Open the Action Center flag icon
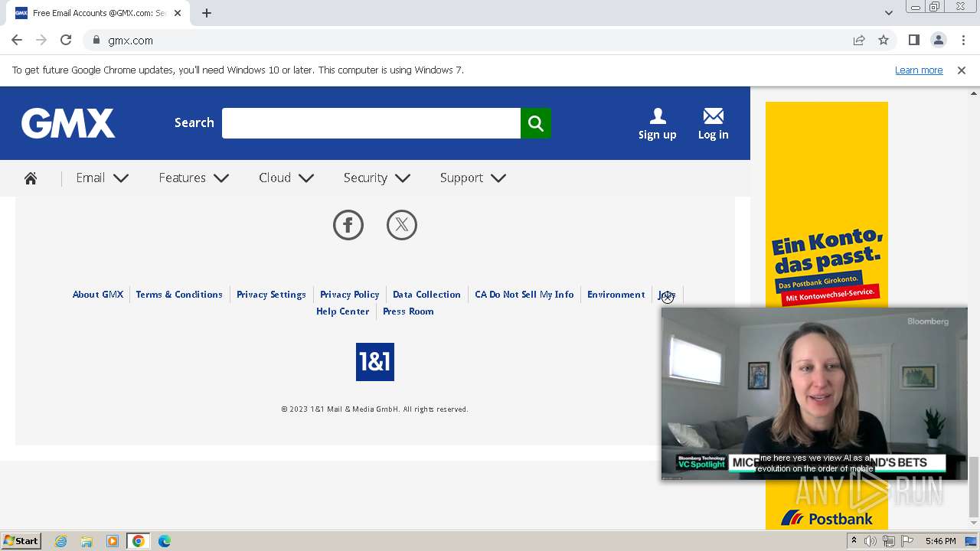Screen dimensions: 980x551 tap(907, 541)
